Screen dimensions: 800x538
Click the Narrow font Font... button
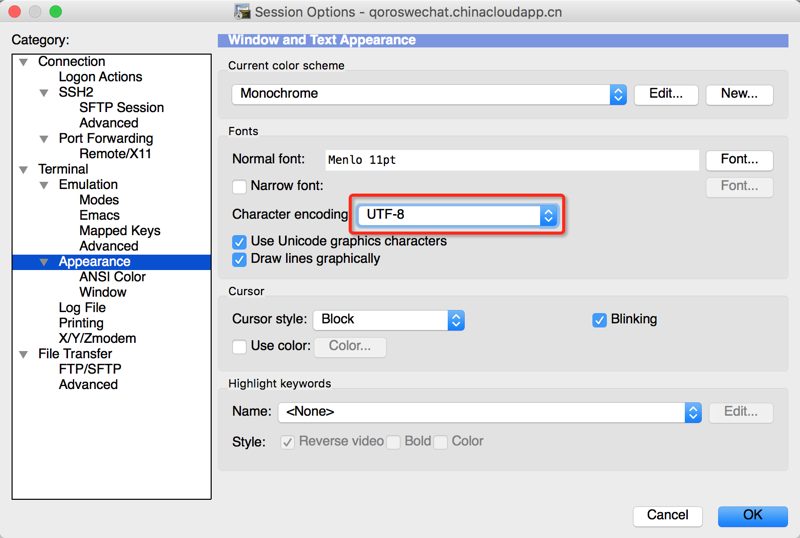pyautogui.click(x=739, y=186)
